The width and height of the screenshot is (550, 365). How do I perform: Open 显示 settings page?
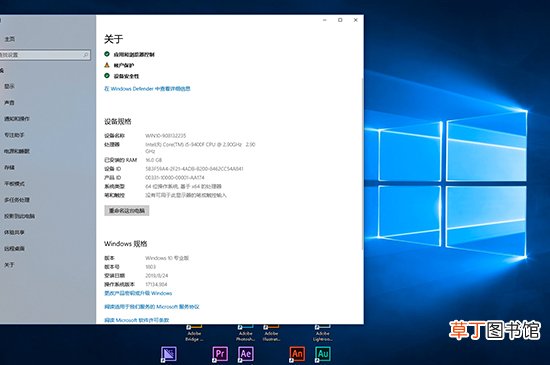(x=9, y=86)
